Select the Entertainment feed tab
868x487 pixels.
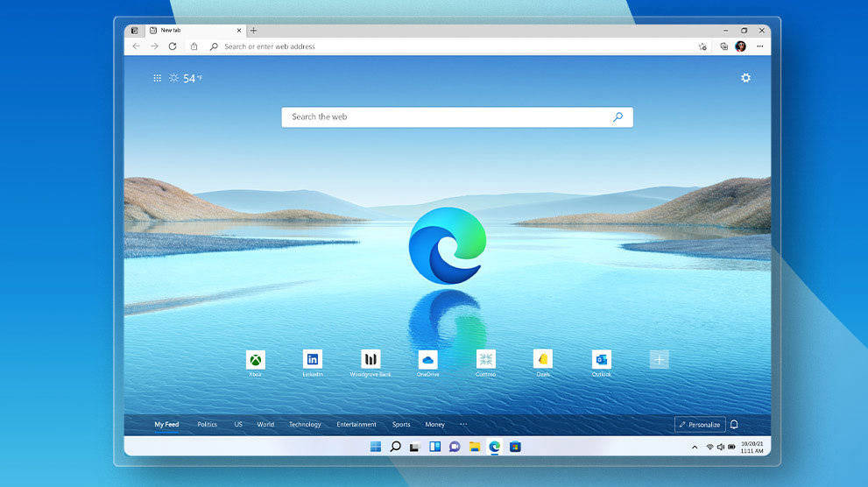click(x=356, y=425)
